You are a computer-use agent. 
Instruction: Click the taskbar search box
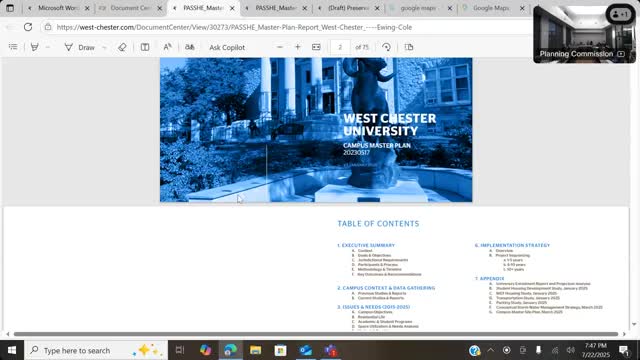[x=96, y=350]
